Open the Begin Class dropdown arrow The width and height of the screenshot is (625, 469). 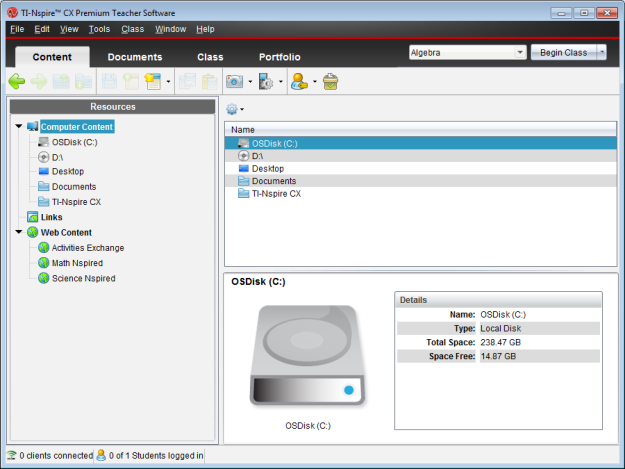(x=602, y=52)
